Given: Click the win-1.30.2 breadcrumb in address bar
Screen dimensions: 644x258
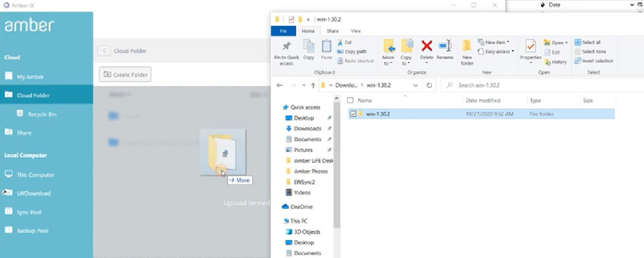Looking at the screenshot, I should click(x=378, y=85).
